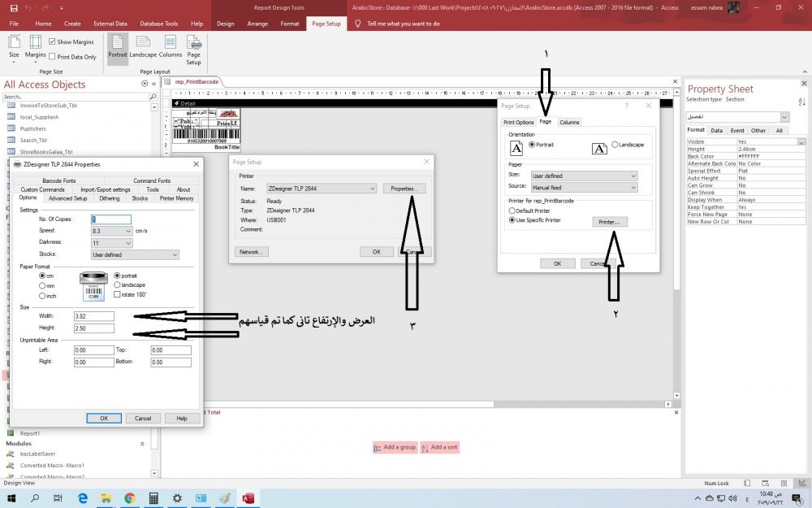Open the InvoiceToStoreSub_Tbl table
812x508 pixels.
pyautogui.click(x=48, y=105)
